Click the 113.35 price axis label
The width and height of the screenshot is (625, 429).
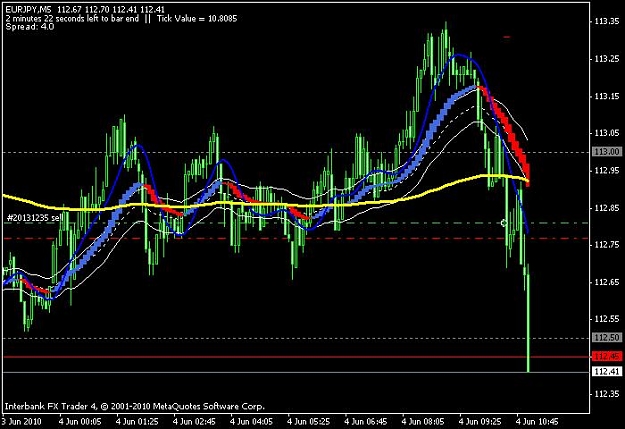tap(607, 22)
